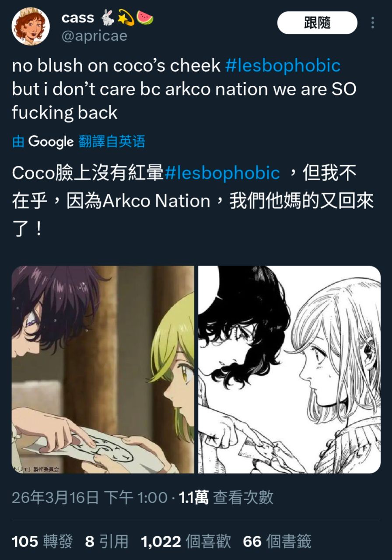
Task: Open #lesbophobic hashtag in translated text
Action: (222, 173)
